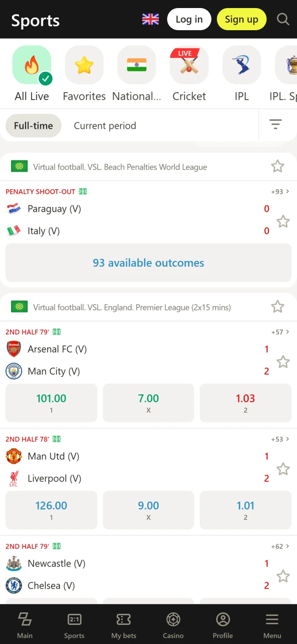The width and height of the screenshot is (297, 644).
Task: Switch to the Current period tab
Action: 105,126
